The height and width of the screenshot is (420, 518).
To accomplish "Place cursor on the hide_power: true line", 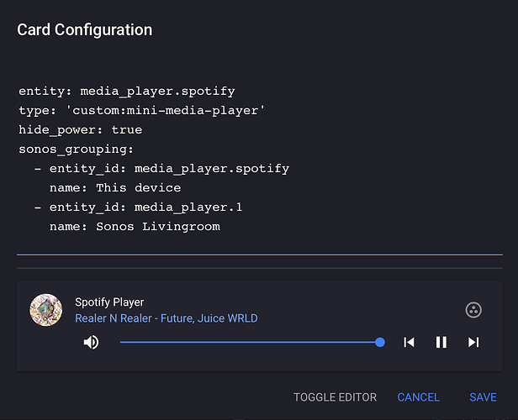I will coord(80,130).
